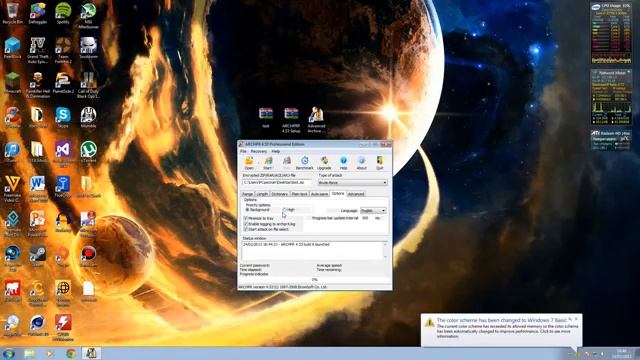Select the Call of Duty Black Ops shortcut
The image size is (640, 360).
(88, 85)
